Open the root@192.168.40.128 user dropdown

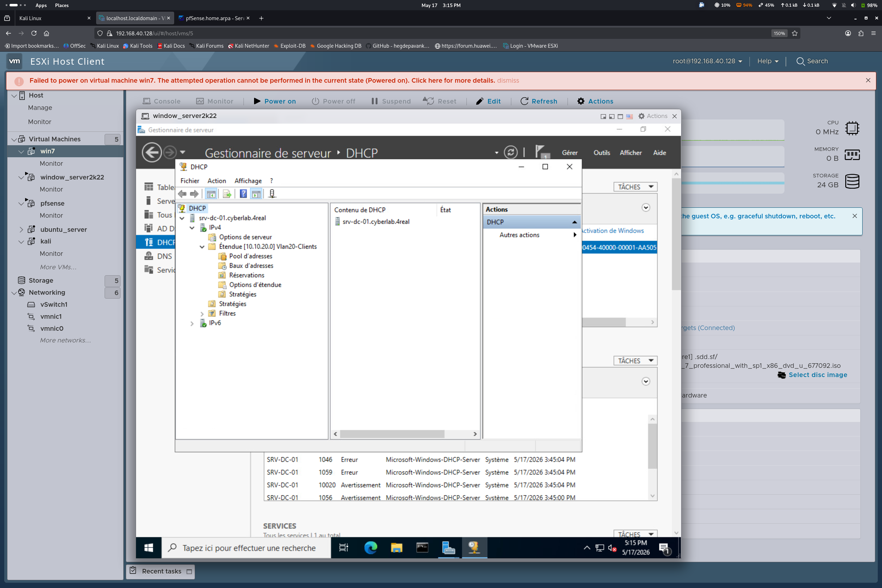click(x=707, y=61)
